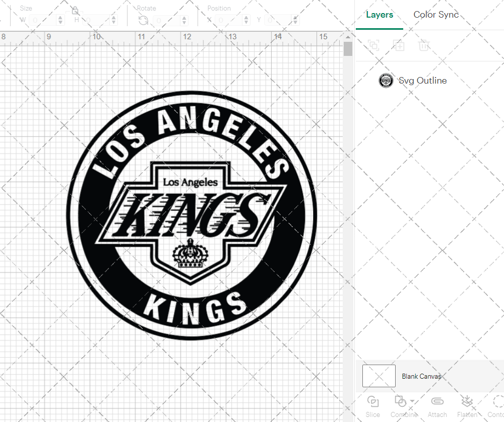Click the Slice tool
Viewport: 504px width, 422px height.
pos(372,406)
